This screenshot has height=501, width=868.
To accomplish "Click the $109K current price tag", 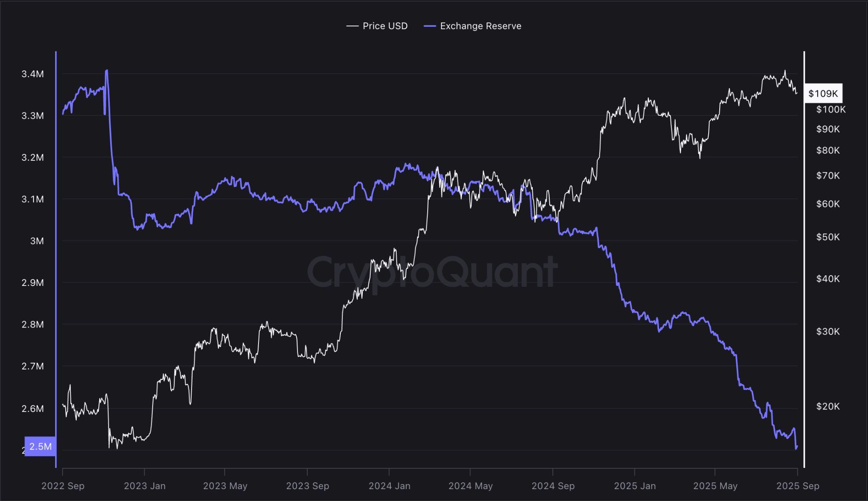I will pyautogui.click(x=823, y=94).
